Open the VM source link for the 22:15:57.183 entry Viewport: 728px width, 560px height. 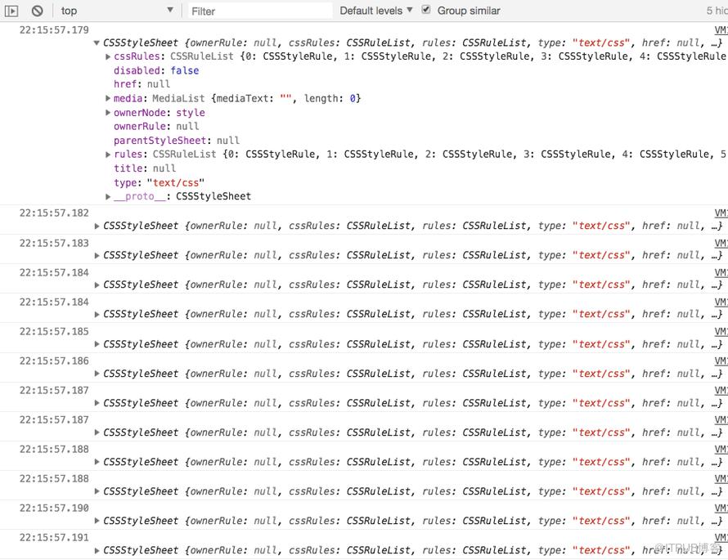tap(721, 243)
